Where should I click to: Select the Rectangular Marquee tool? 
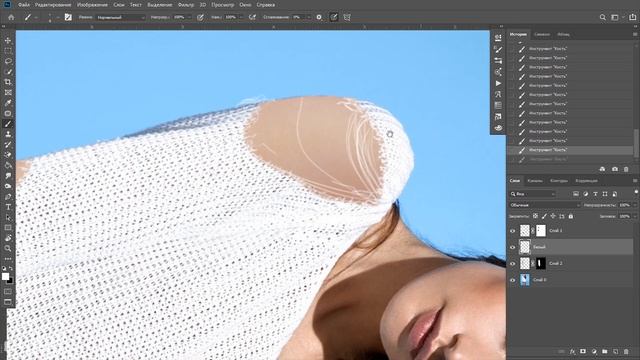[x=8, y=51]
